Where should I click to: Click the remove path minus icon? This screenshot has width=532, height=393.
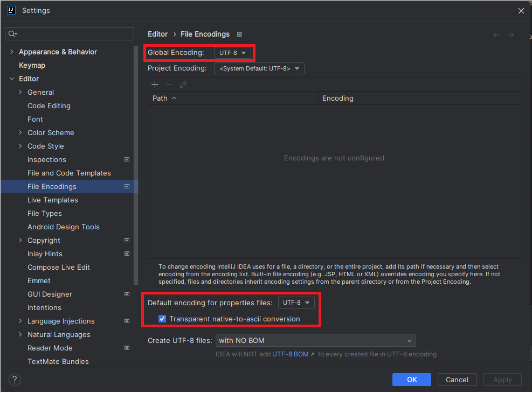click(x=169, y=85)
